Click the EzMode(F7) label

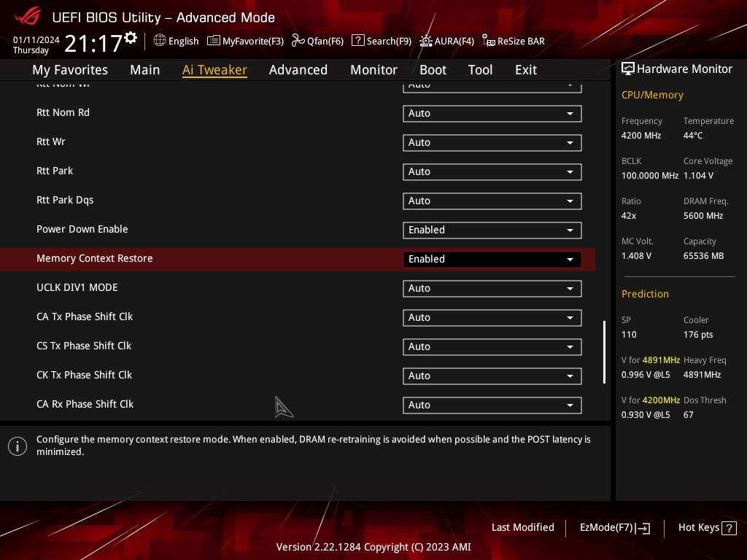[x=606, y=527]
